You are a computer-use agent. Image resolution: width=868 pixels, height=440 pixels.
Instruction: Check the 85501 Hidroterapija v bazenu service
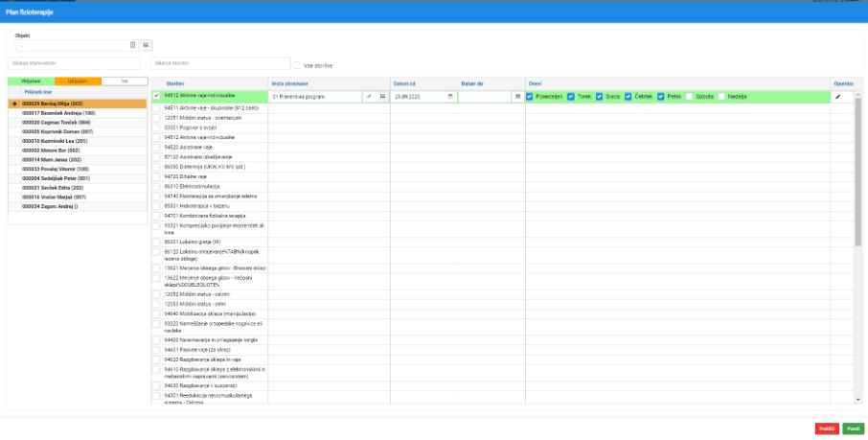coord(156,206)
